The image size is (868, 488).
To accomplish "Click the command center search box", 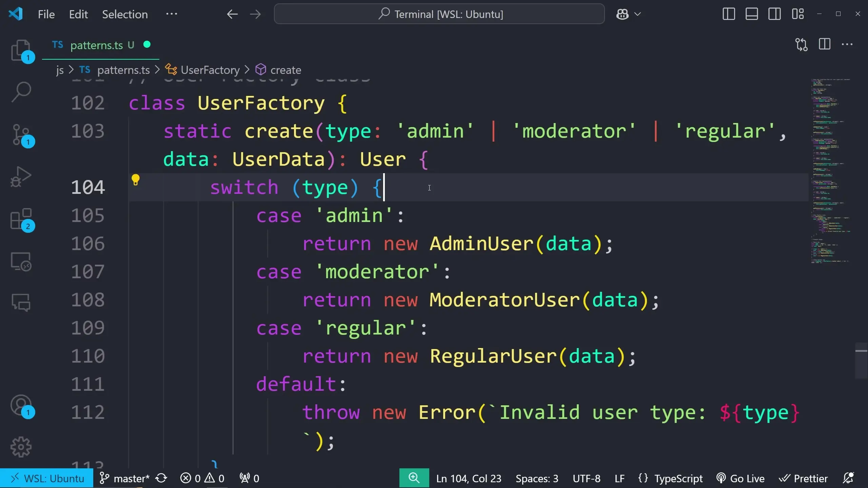I will [439, 14].
